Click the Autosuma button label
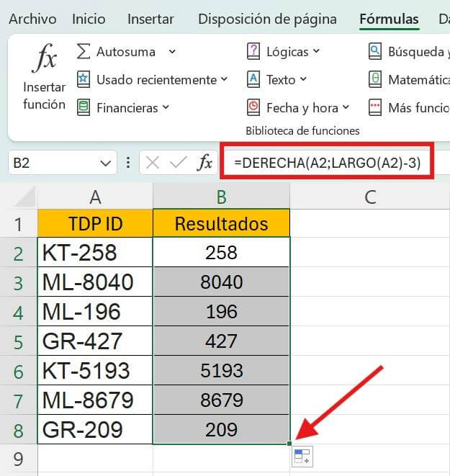450x476 pixels. tap(126, 52)
